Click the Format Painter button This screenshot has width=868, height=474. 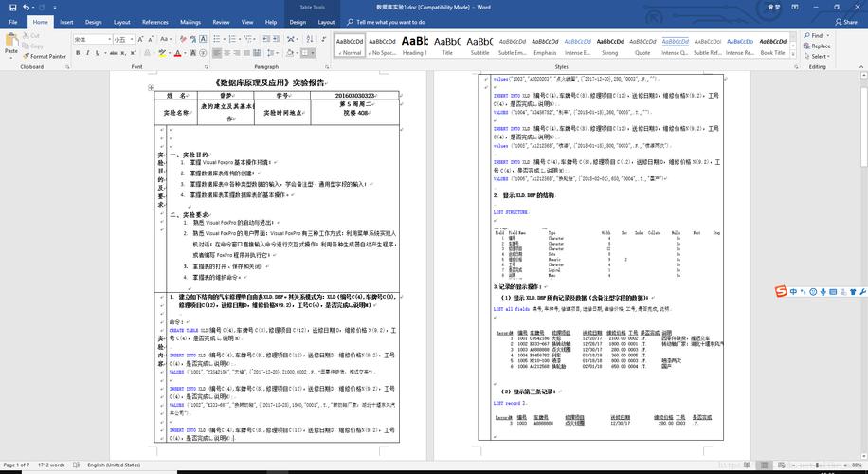click(x=45, y=56)
